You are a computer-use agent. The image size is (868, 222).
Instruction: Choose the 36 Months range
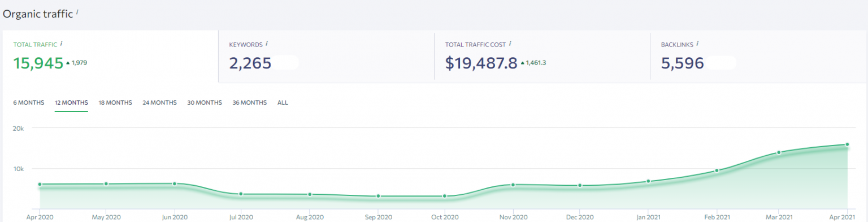(249, 103)
